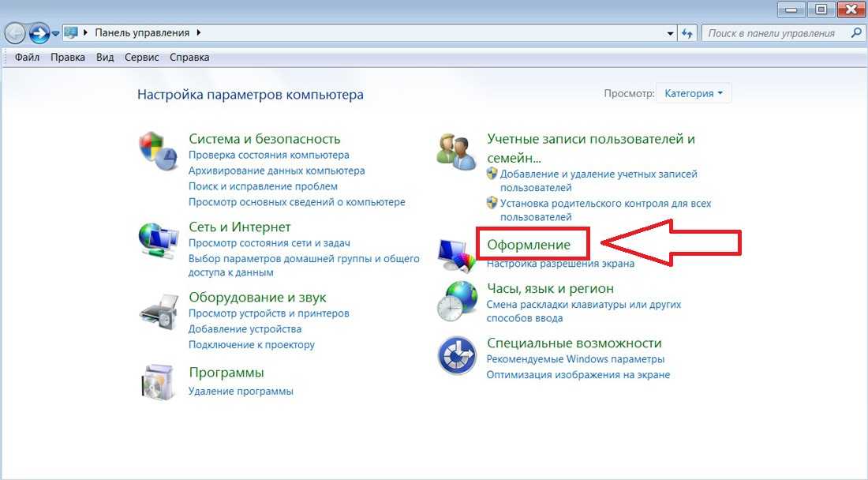Open Сеть и Интернет category
Screen dimensions: 868x480
(x=240, y=227)
